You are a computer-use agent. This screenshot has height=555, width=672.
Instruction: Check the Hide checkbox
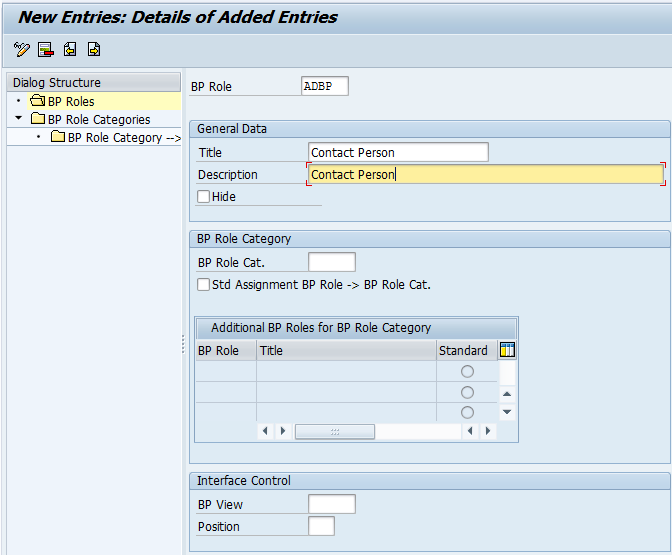203,196
